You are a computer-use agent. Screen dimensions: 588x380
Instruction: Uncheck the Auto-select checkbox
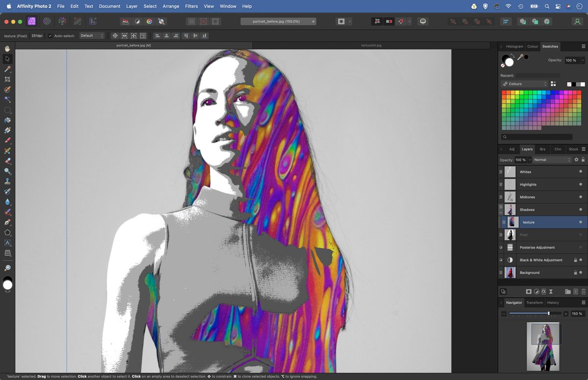point(50,35)
